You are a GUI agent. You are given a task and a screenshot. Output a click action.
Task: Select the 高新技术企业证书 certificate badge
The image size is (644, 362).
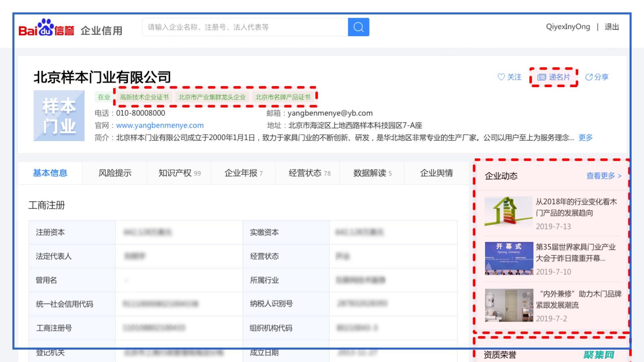144,97
